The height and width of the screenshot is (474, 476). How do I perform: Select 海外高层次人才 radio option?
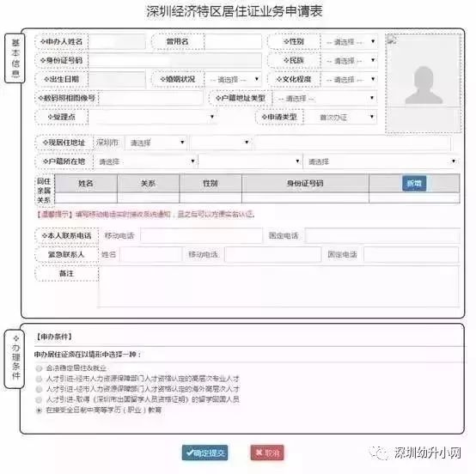(39, 389)
